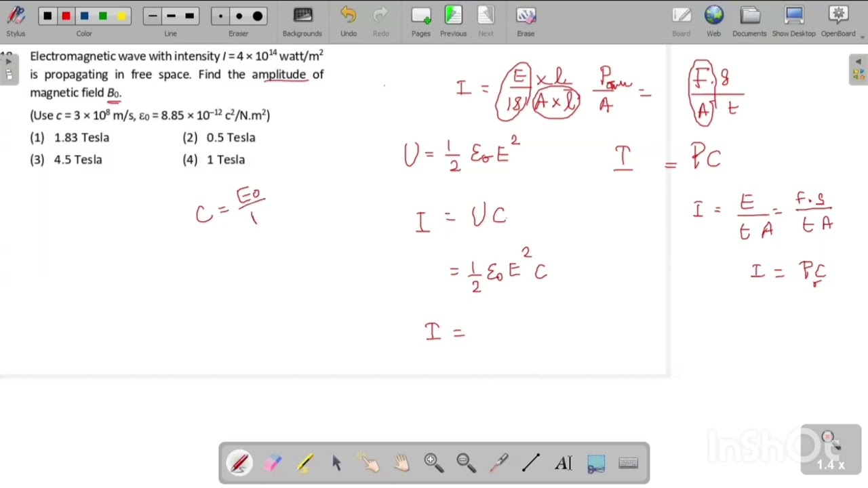Viewport: 868px width, 488px height.
Task: Select the Capture part of screen tool
Action: click(x=596, y=464)
